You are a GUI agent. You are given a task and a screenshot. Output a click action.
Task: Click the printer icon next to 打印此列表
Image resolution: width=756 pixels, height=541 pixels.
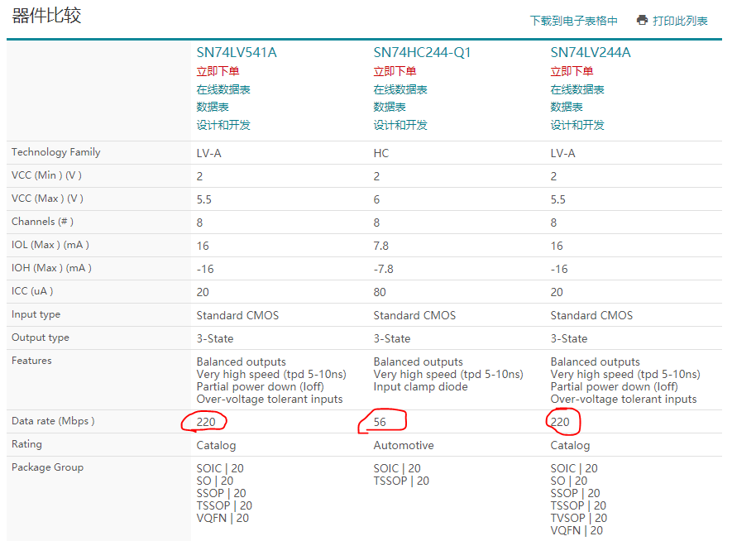click(642, 20)
